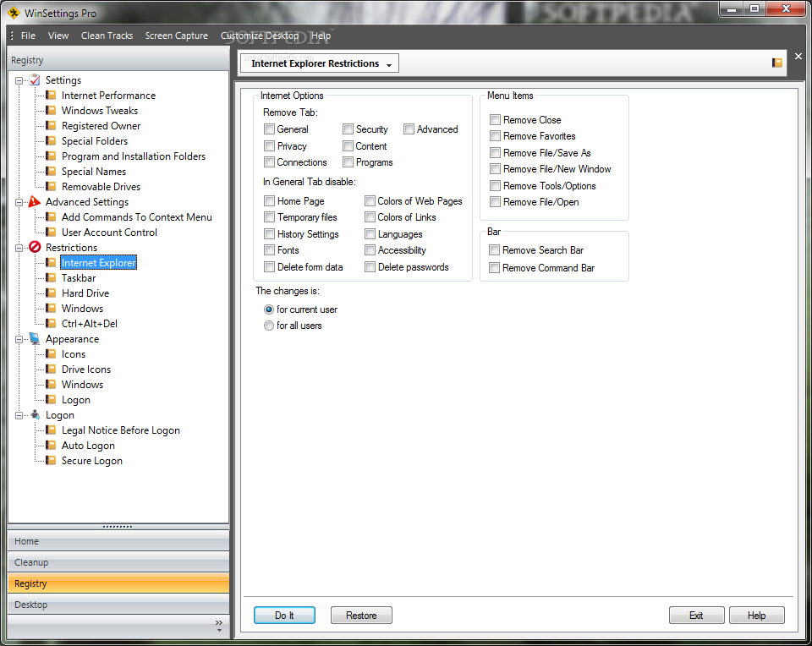Click the Add Commands To Context Menu icon

coord(51,217)
